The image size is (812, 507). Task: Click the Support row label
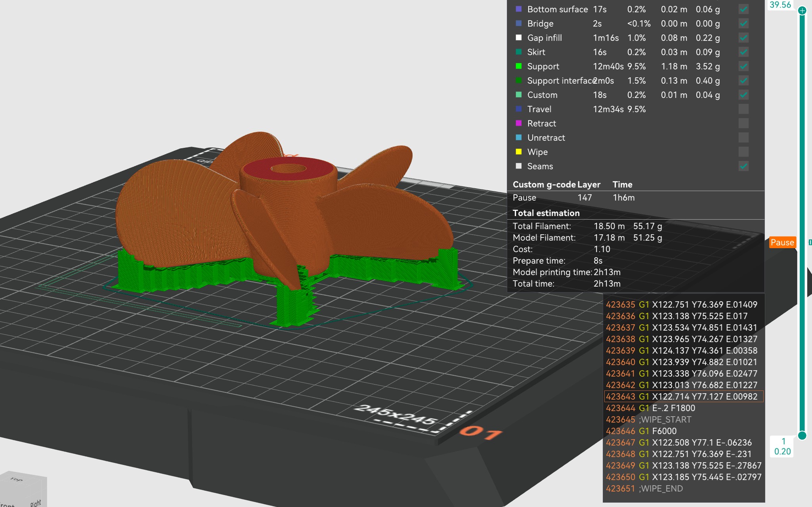(543, 66)
